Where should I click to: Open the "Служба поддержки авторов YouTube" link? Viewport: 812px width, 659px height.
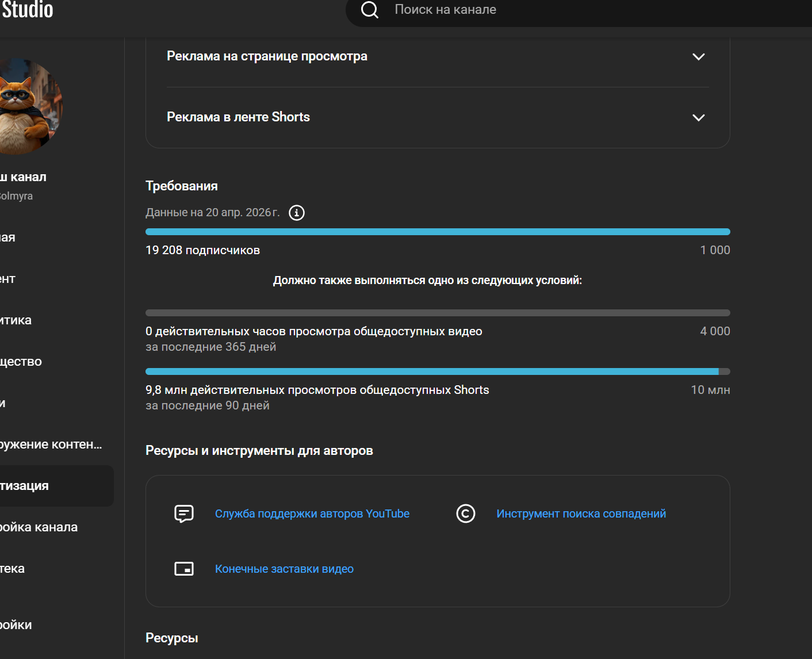pyautogui.click(x=312, y=514)
